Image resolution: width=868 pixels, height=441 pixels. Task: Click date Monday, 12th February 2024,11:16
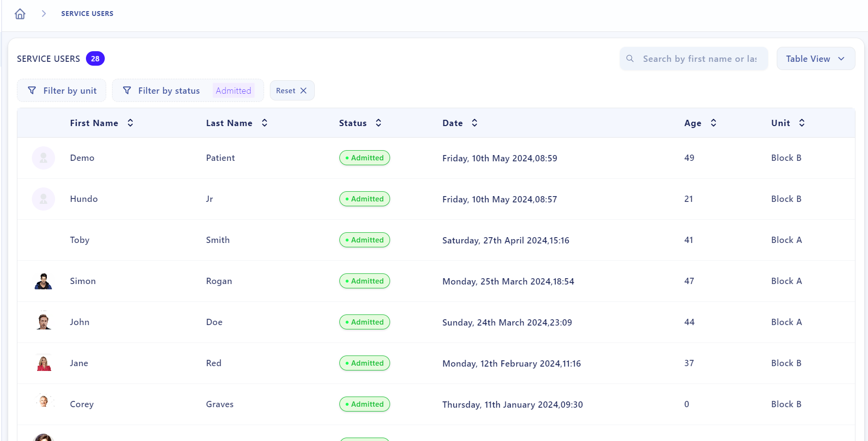(512, 364)
